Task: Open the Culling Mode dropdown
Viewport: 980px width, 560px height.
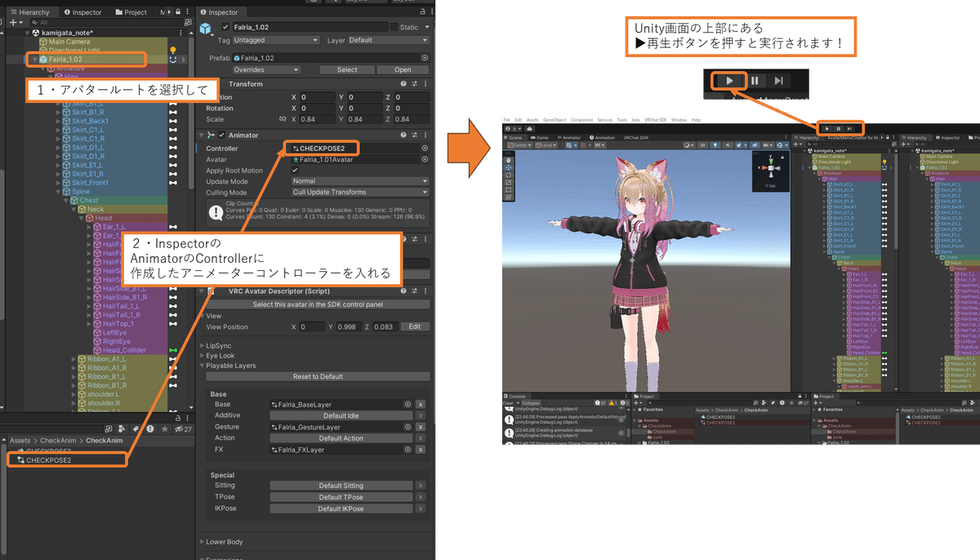Action: [x=360, y=193]
